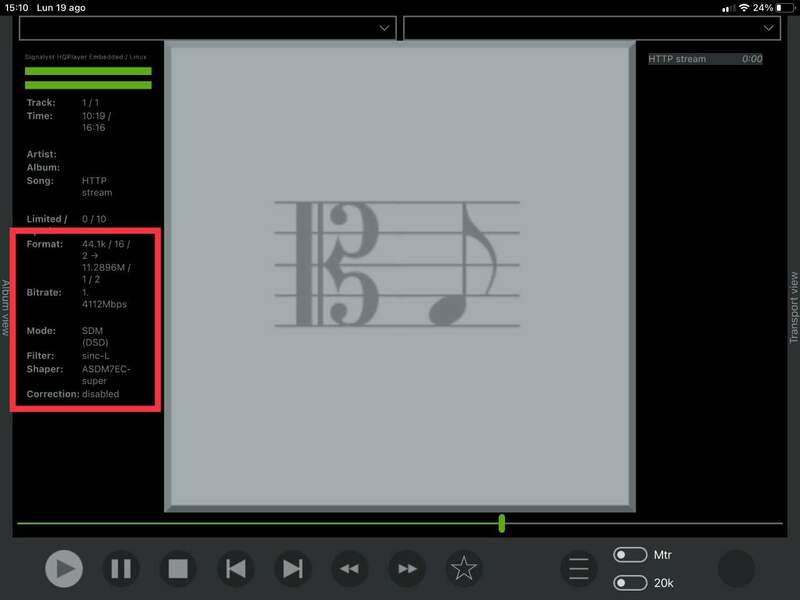Viewport: 800px width, 600px height.
Task: Expand the top-left dropdown box
Action: (208, 29)
